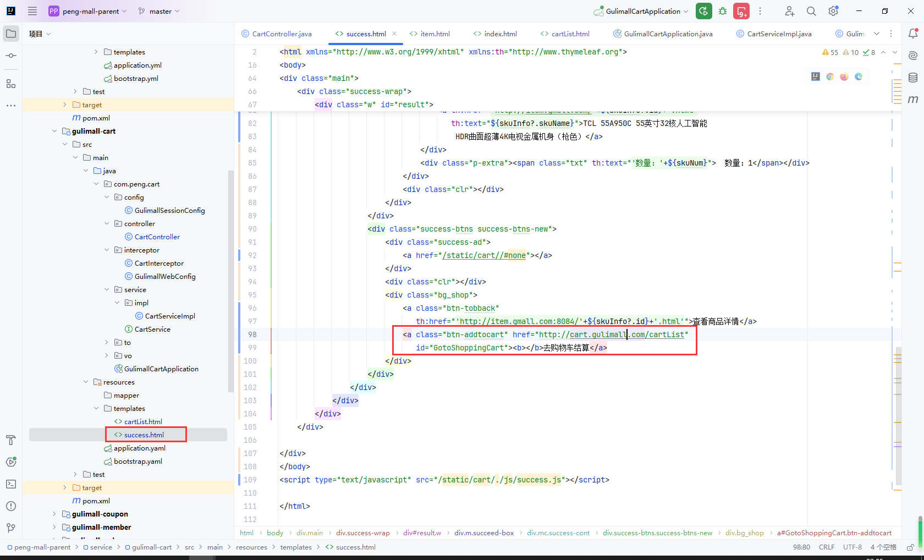Click the div.main breadcrumb
Viewport: 924px width, 560px height.
(310, 532)
